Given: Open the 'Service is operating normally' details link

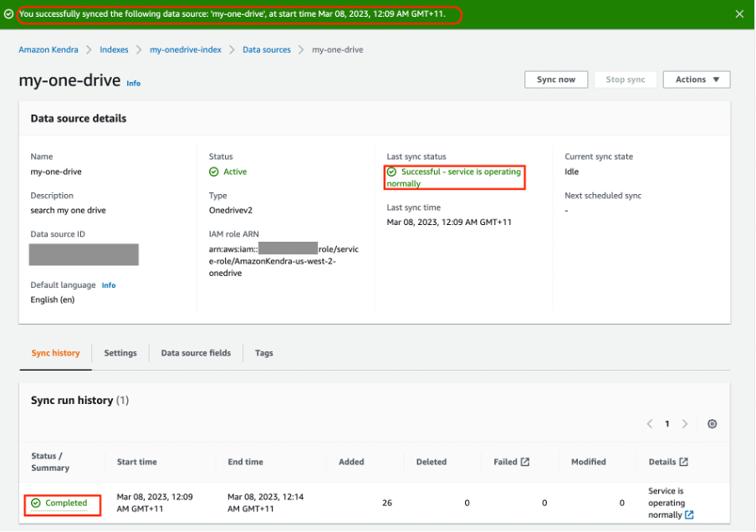Looking at the screenshot, I should pos(689,515).
